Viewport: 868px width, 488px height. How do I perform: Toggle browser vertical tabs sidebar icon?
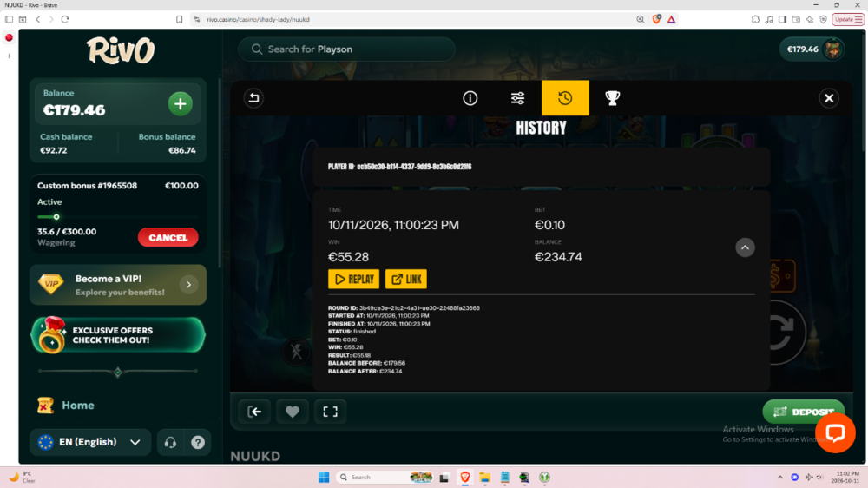pyautogui.click(x=9, y=19)
